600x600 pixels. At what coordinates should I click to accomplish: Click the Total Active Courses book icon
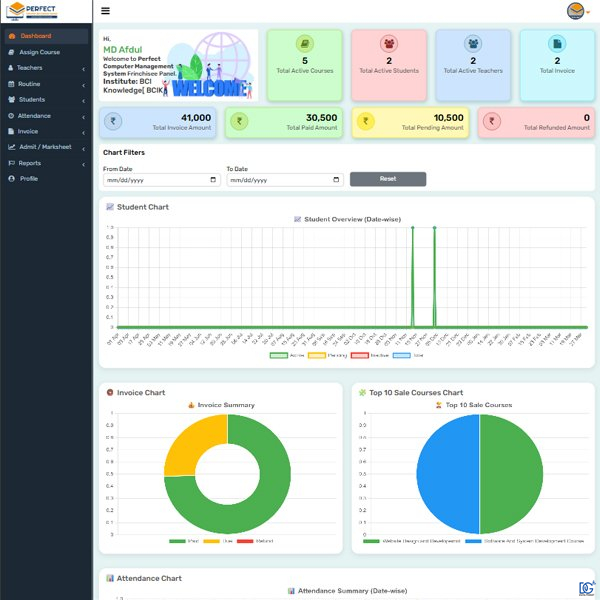304,45
